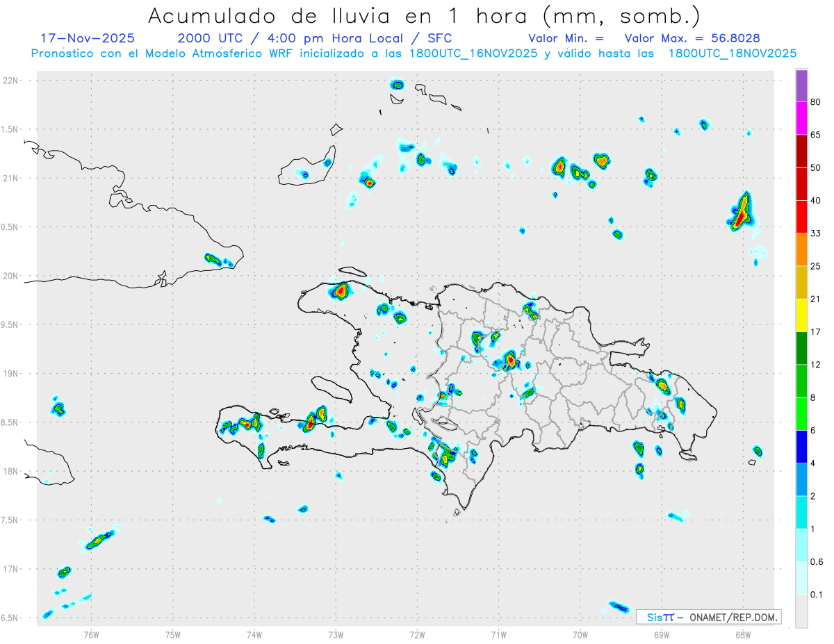This screenshot has height=644, width=834.
Task: Select the longitude label "71W"
Action: pos(498,634)
